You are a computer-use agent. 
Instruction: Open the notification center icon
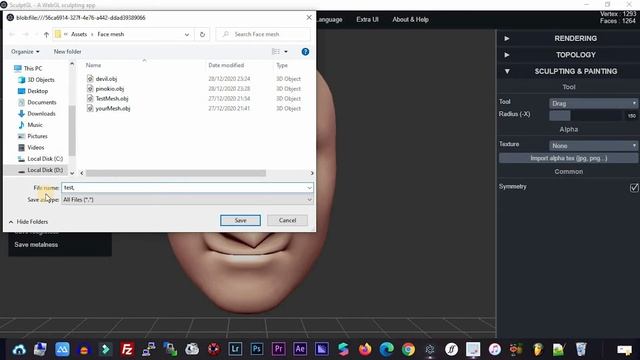[624, 350]
